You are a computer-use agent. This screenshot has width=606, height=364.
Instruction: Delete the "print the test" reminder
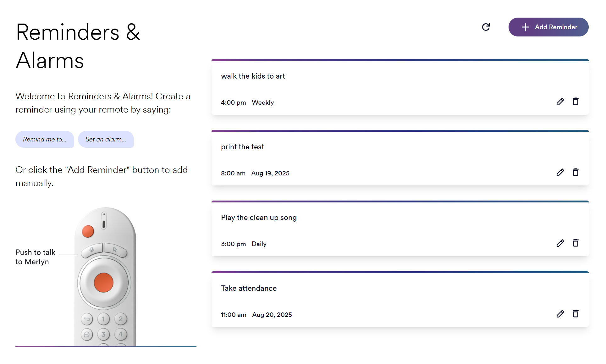[x=576, y=172]
